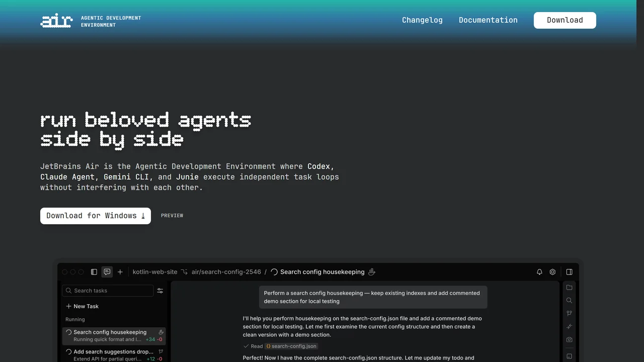644x362 pixels.
Task: Click the PREVIEW label
Action: coord(172,216)
